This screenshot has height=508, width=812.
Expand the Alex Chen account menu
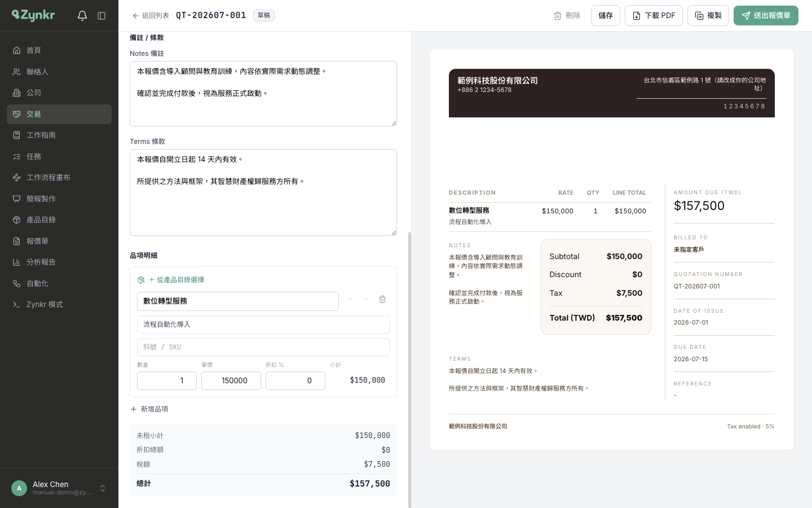tap(103, 488)
